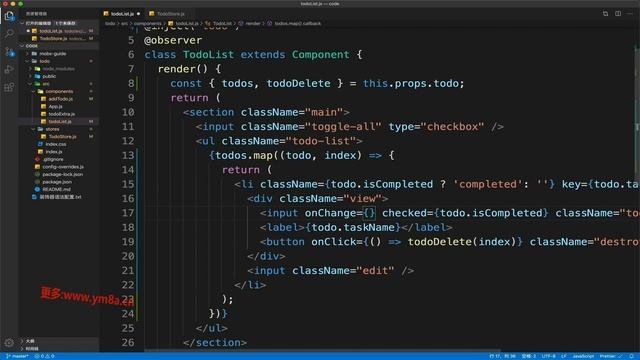Switch to the todoList.js tab
The height and width of the screenshot is (360, 640).
coord(122,14)
